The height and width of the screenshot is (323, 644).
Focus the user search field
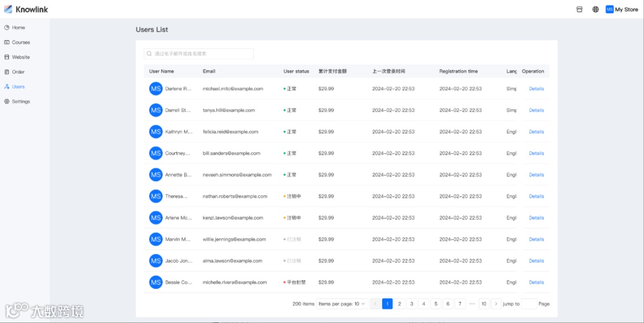point(199,54)
